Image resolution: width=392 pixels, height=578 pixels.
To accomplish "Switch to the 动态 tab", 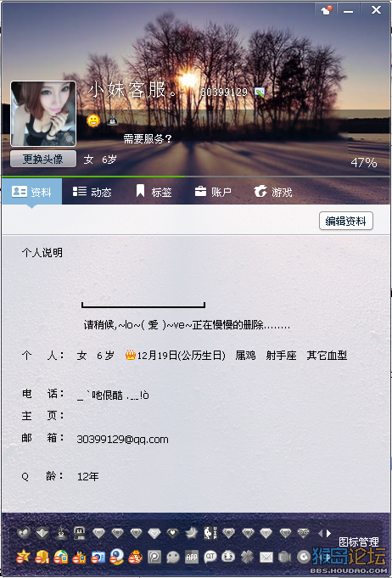I will pyautogui.click(x=92, y=192).
